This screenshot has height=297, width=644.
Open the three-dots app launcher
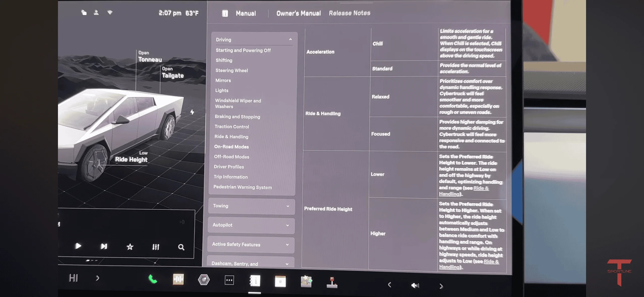(x=229, y=280)
